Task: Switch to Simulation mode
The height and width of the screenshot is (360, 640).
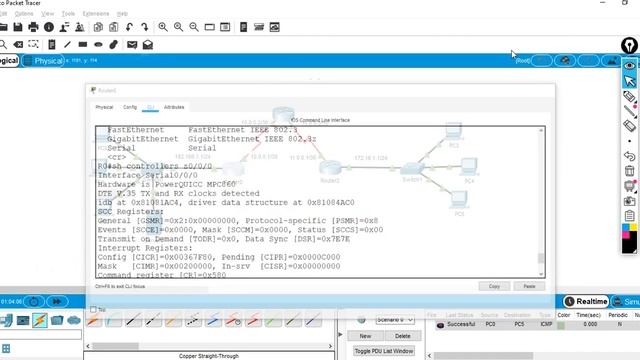Action: (x=626, y=302)
